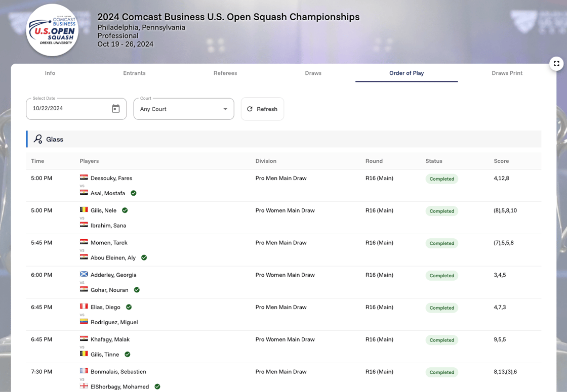Click Completed status for Dessouky vs Asal
Viewport: 567px width, 392px height.
tap(441, 179)
